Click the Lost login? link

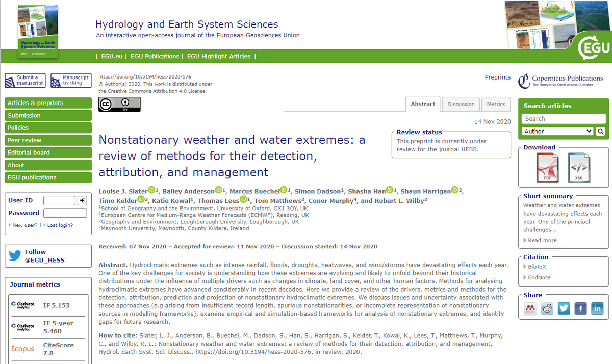(59, 225)
